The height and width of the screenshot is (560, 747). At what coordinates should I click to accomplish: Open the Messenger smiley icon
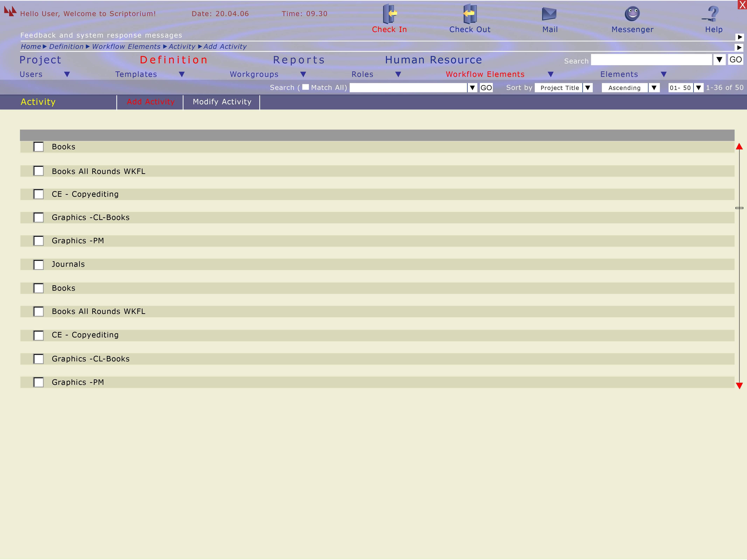click(x=632, y=14)
